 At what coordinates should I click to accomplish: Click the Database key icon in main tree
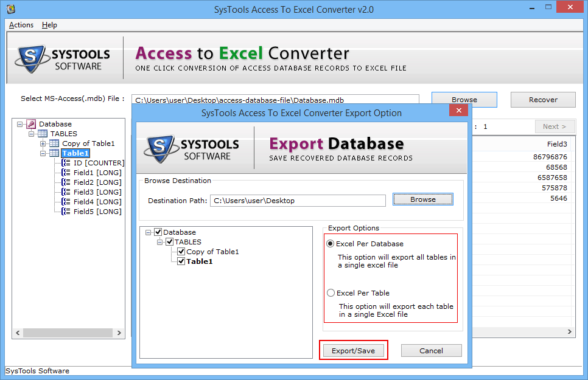coord(31,124)
